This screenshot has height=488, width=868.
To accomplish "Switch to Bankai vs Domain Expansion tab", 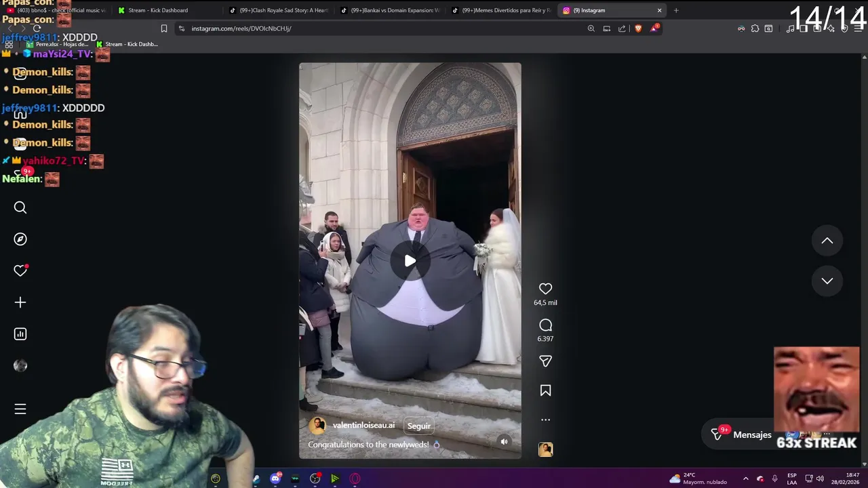I will [x=391, y=10].
